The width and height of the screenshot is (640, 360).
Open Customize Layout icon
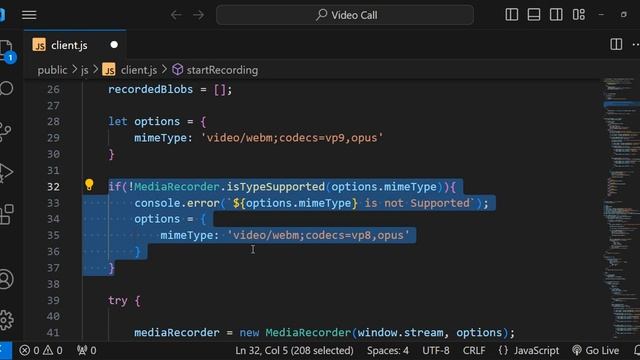click(x=579, y=15)
